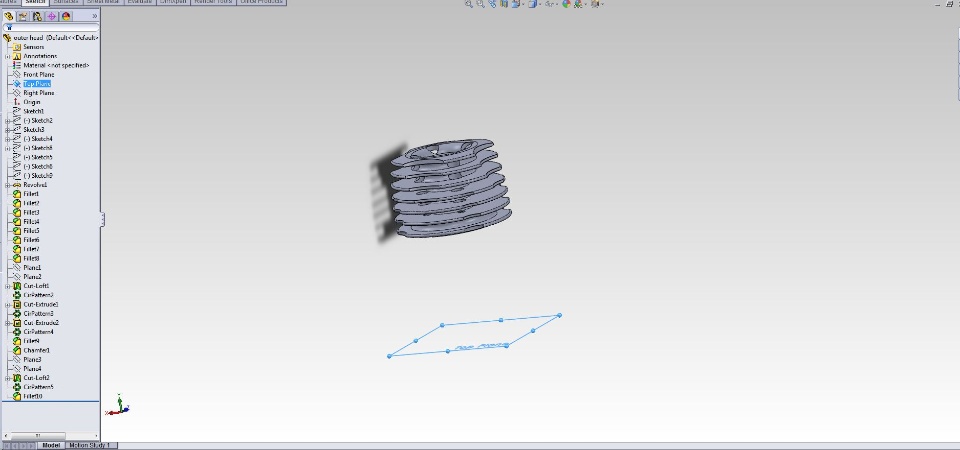Select Sketch1 in the feature tree
The width and height of the screenshot is (960, 450).
(x=28, y=111)
